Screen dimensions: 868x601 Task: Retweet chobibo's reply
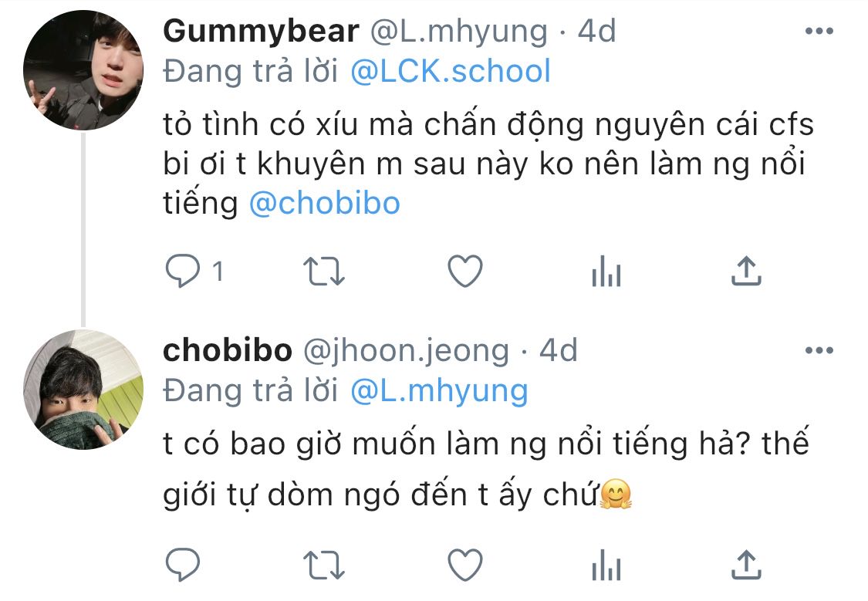pos(324,565)
